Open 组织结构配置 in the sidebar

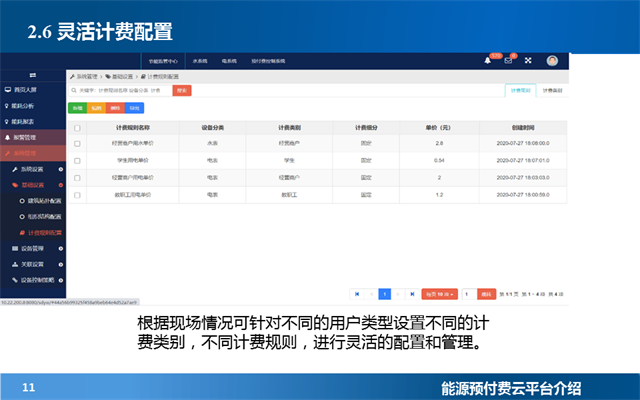pyautogui.click(x=44, y=217)
